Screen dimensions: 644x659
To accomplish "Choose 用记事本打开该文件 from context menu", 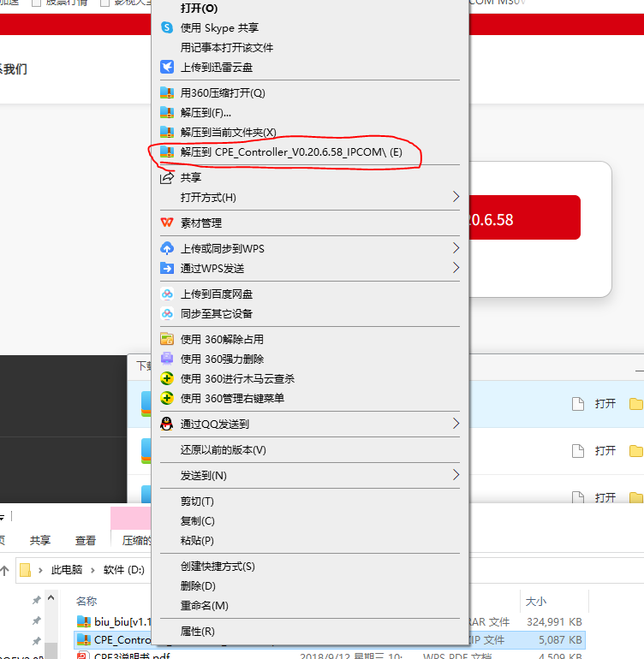I will [x=227, y=48].
